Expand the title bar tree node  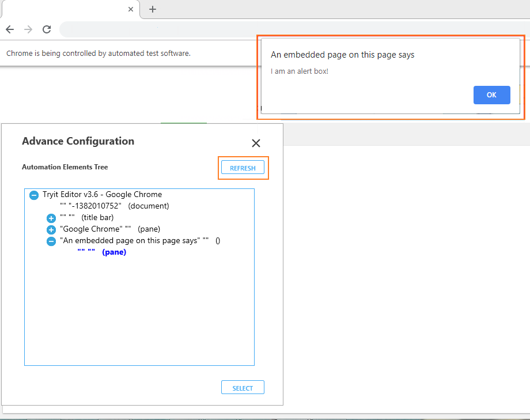[x=51, y=218]
